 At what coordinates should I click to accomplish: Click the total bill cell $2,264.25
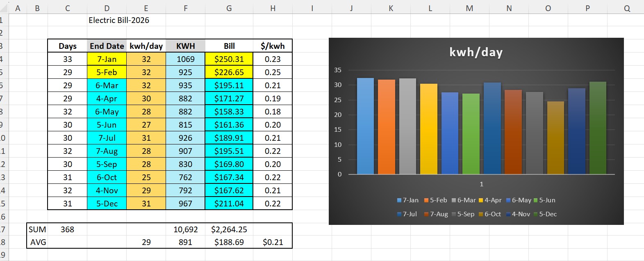tap(229, 229)
